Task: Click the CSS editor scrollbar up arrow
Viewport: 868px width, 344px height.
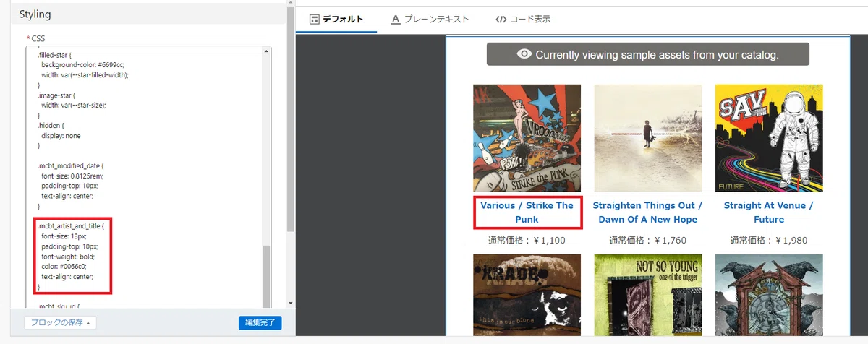Action: point(268,51)
